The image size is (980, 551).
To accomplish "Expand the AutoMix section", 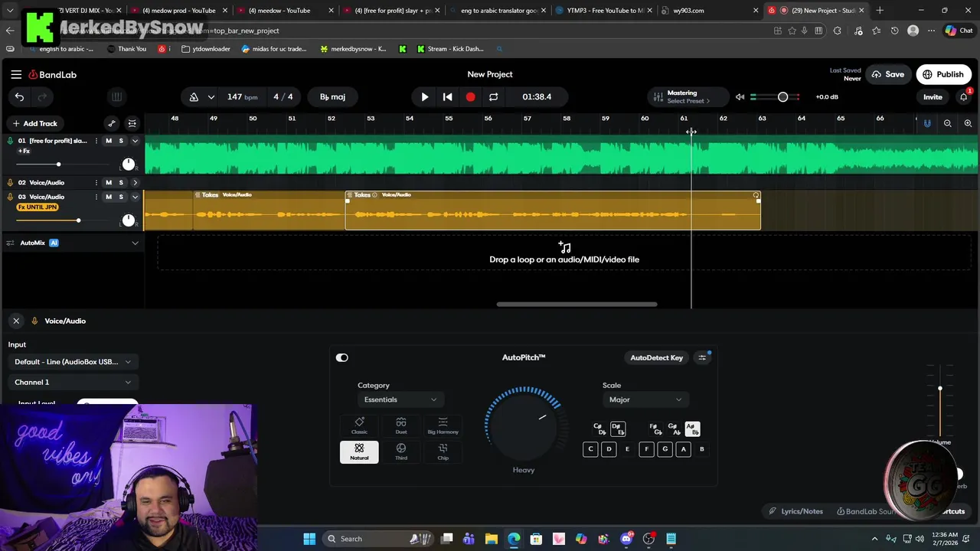I will tap(136, 243).
